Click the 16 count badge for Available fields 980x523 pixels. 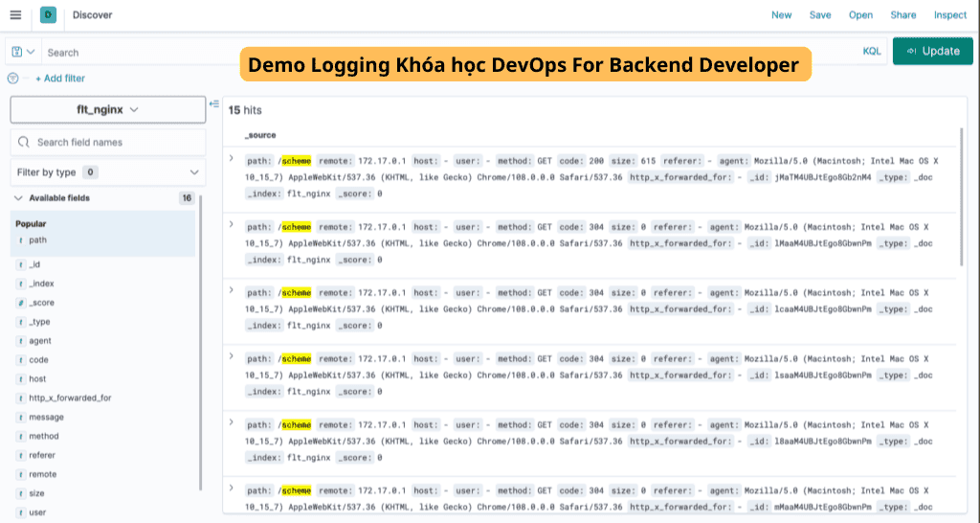(x=187, y=198)
